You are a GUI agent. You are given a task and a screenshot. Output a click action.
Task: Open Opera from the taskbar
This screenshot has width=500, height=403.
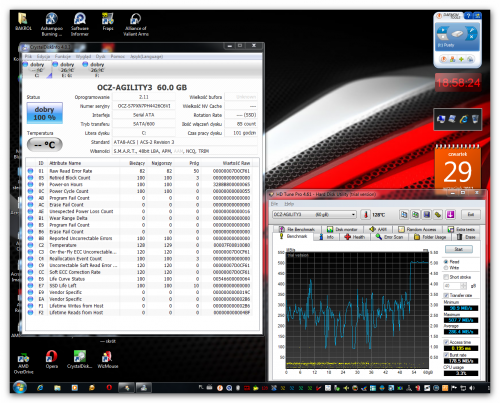pos(109,388)
